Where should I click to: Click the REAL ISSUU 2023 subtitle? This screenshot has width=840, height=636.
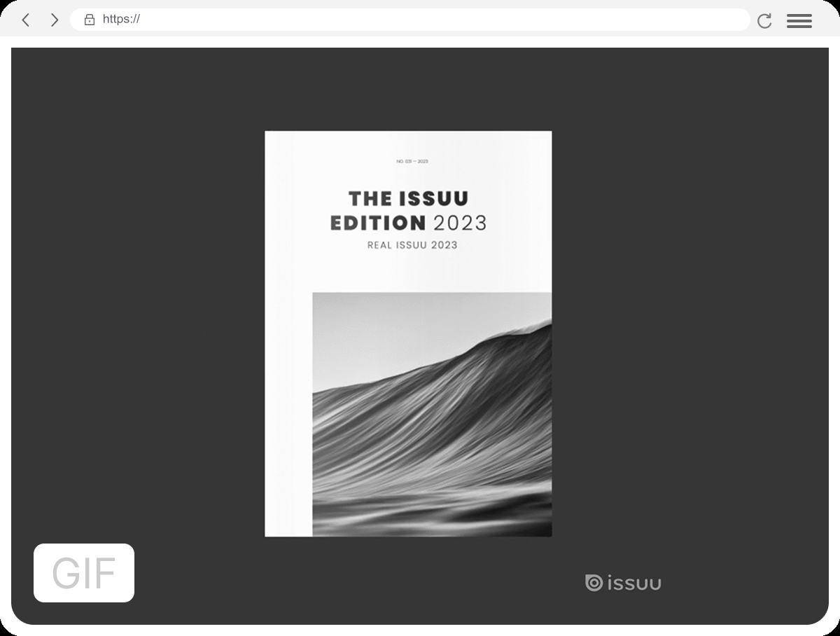click(x=412, y=245)
